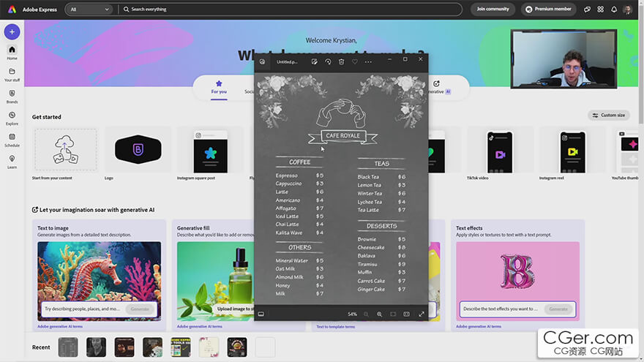Click delete trash icon in photo viewer
This screenshot has width=644, height=362.
point(341,61)
